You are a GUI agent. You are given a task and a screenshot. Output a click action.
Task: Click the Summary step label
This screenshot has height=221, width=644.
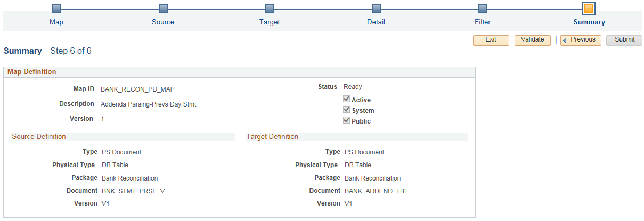pos(589,22)
